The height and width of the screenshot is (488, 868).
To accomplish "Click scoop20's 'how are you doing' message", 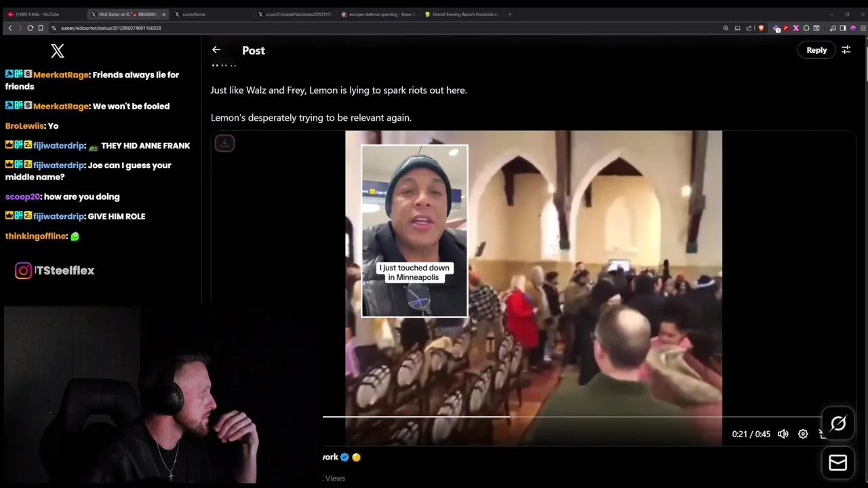I will point(82,197).
